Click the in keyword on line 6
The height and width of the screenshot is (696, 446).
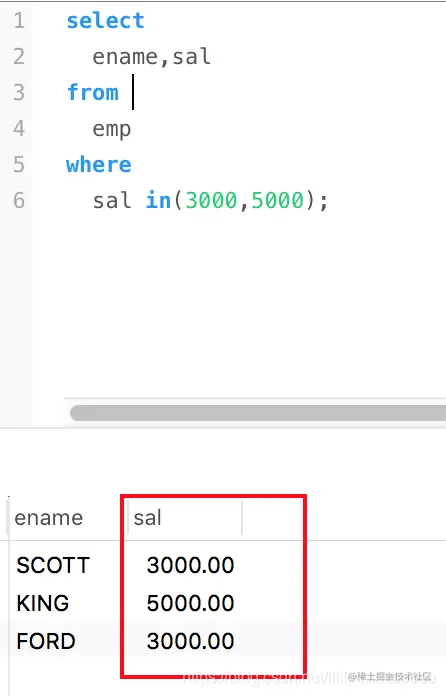pyautogui.click(x=158, y=200)
